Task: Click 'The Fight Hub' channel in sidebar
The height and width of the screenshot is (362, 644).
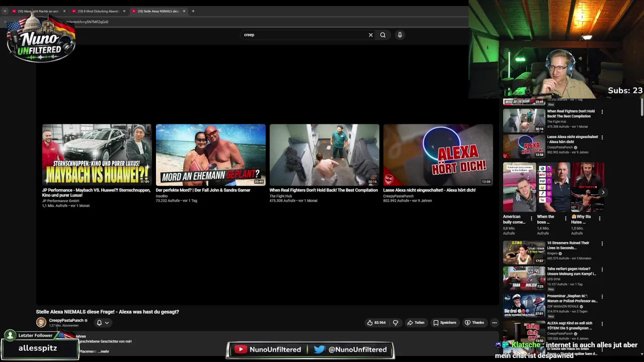Action: coord(556,121)
